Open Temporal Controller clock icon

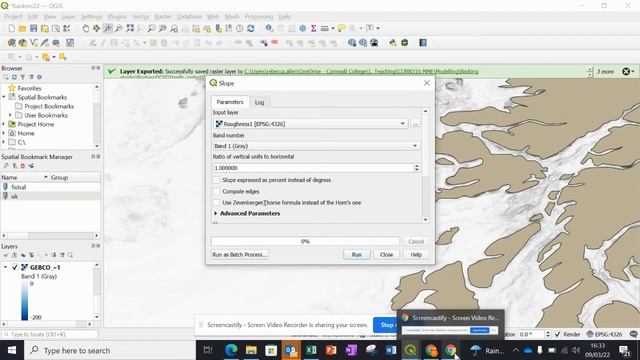240,28
